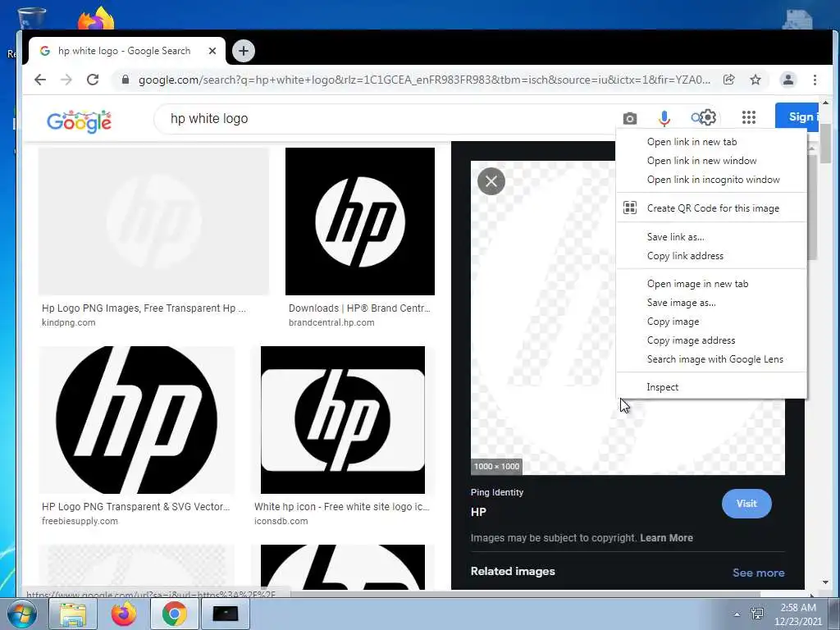Click the Chrome taskbar icon

coord(175,614)
